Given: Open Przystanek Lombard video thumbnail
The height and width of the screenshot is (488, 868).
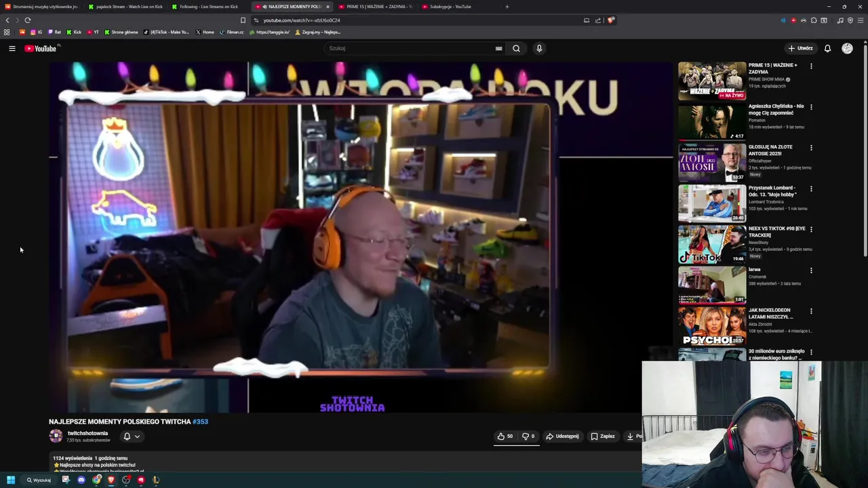Looking at the screenshot, I should [x=712, y=203].
